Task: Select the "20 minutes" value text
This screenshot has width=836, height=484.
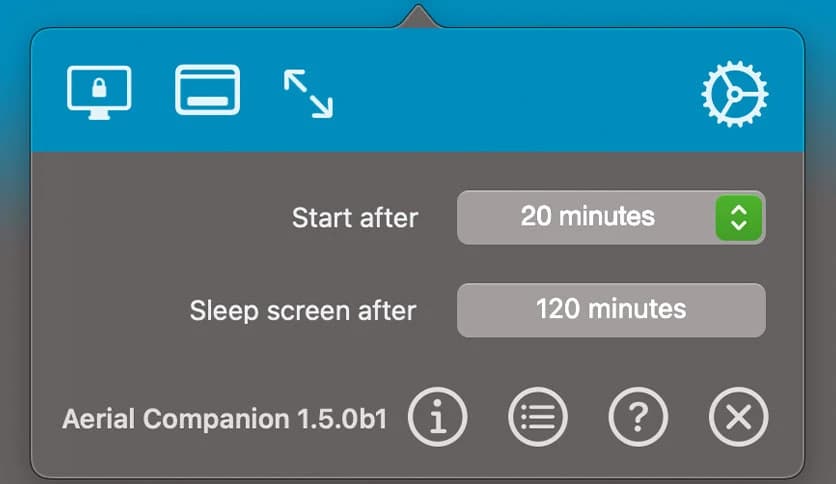Action: click(587, 216)
